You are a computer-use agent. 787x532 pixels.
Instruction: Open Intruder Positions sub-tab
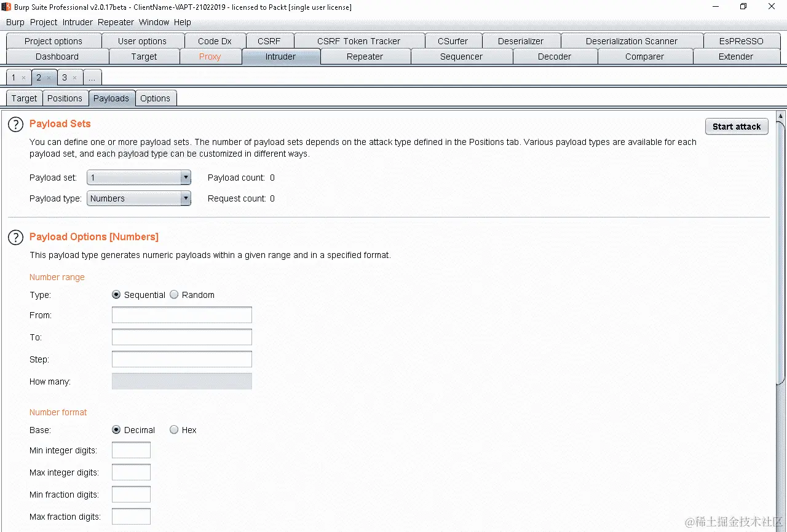65,98
